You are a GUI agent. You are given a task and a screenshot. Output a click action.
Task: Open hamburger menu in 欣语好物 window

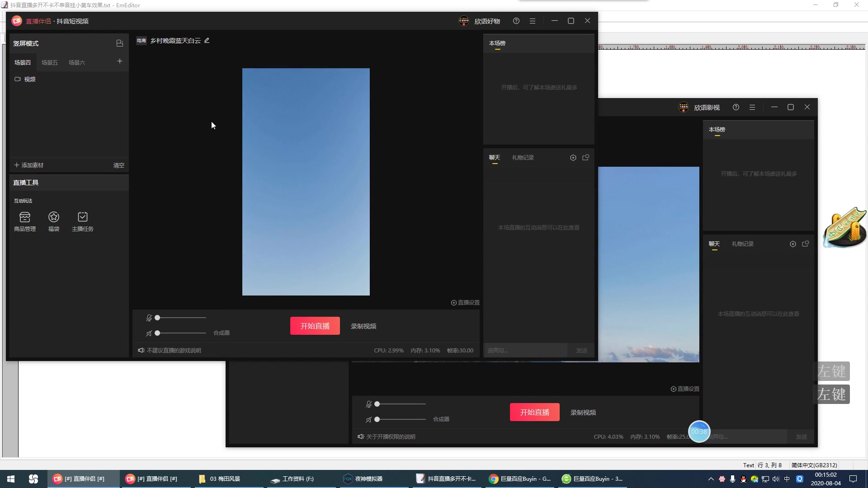[533, 21]
